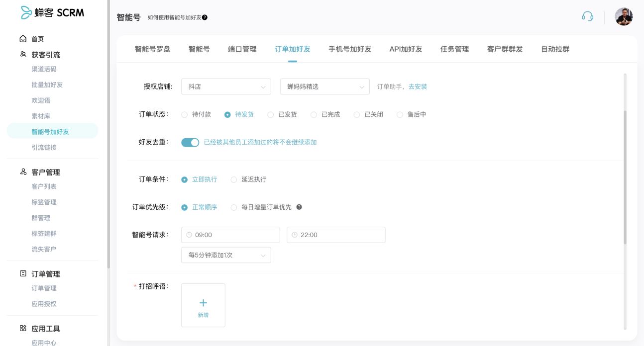The image size is (644, 346).
Task: Switch to 智能号罗盘 tab
Action: point(152,49)
